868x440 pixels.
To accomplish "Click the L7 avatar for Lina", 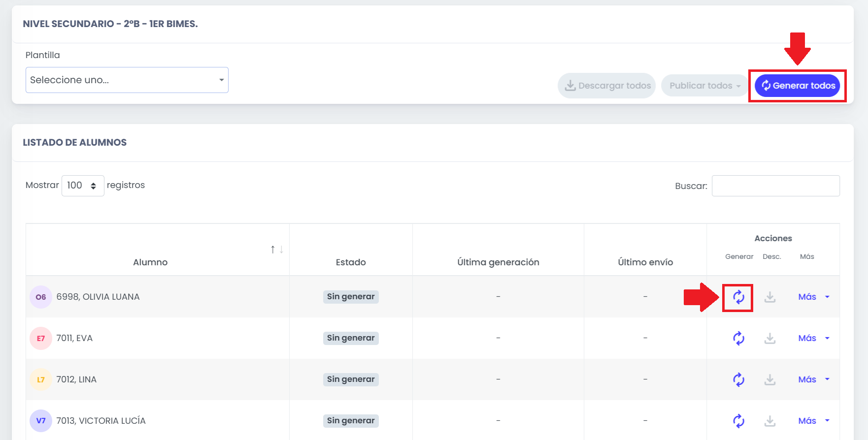I will [x=41, y=379].
